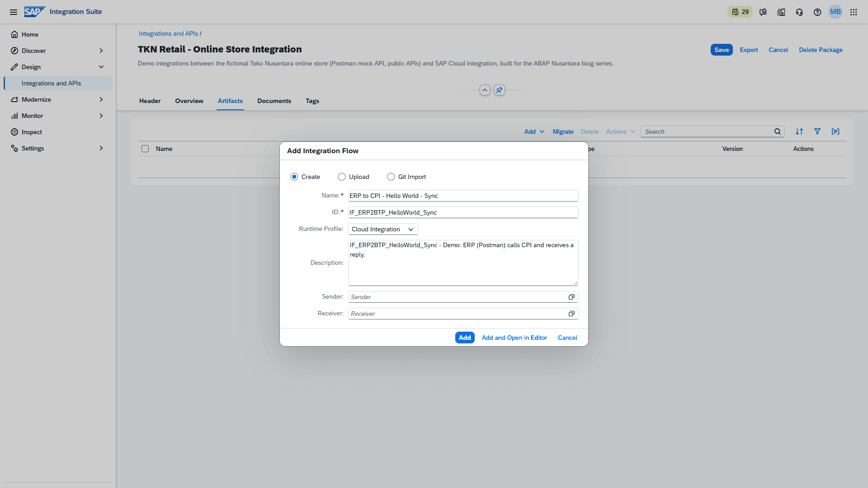The image size is (868, 488).
Task: Focus the Description text area
Action: pyautogui.click(x=463, y=263)
